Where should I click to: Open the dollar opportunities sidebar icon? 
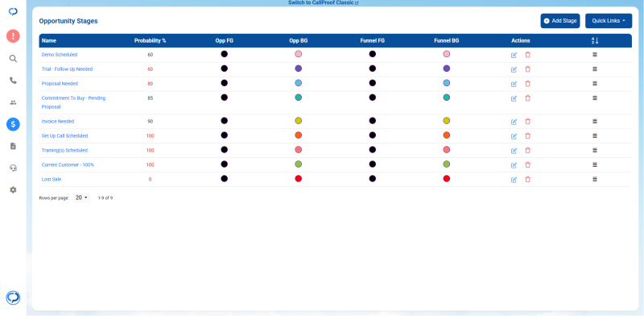(13, 124)
